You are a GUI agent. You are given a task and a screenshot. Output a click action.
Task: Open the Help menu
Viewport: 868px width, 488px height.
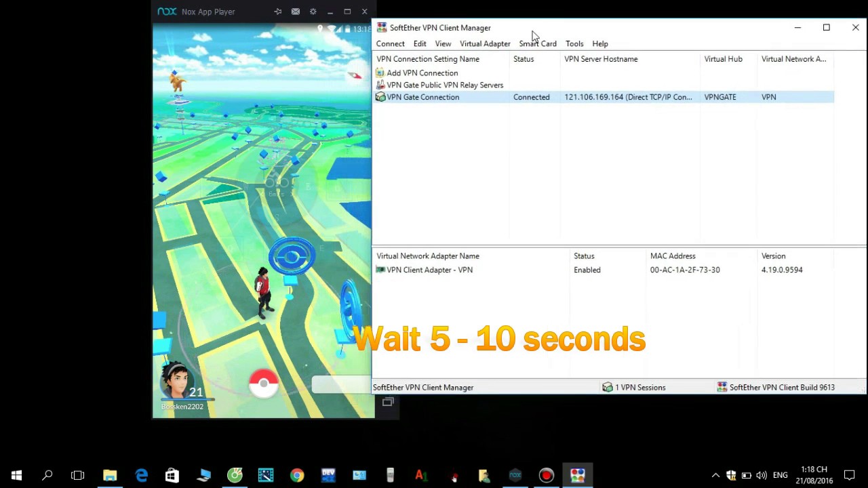600,43
